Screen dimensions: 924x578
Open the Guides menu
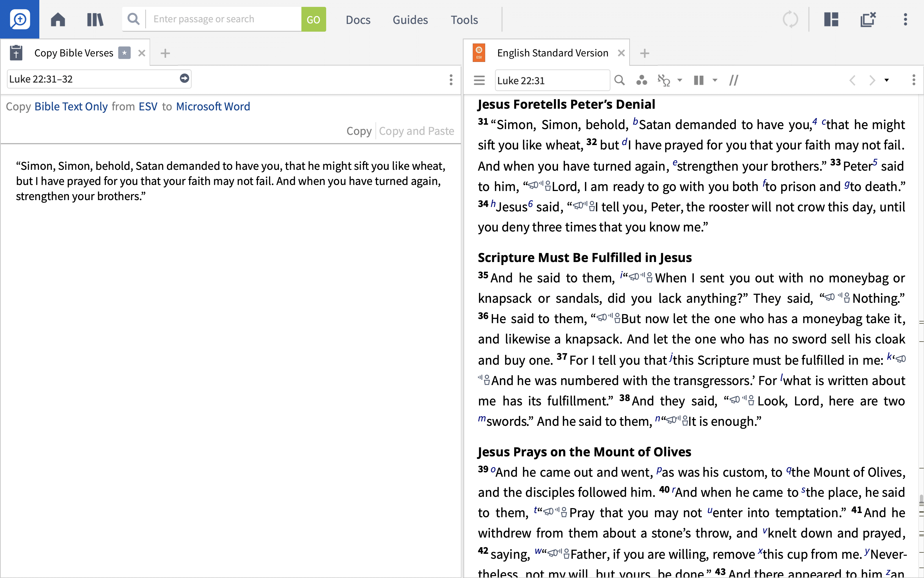pos(410,20)
